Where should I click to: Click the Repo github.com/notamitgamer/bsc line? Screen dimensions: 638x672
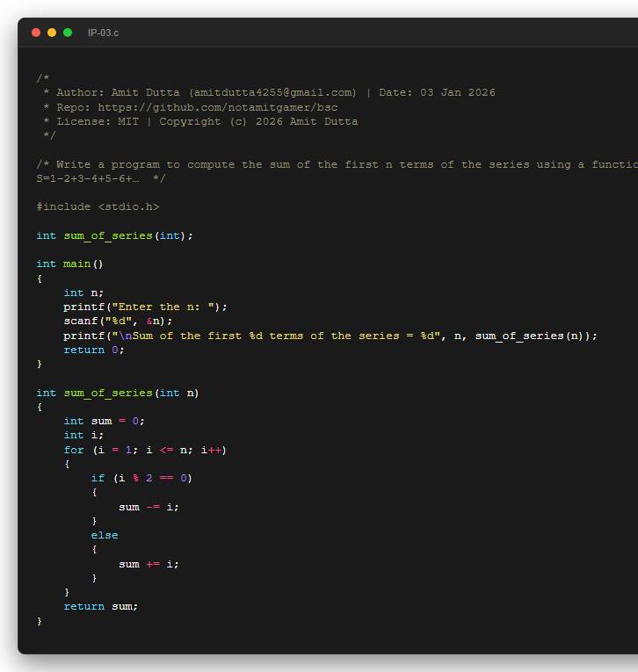191,107
